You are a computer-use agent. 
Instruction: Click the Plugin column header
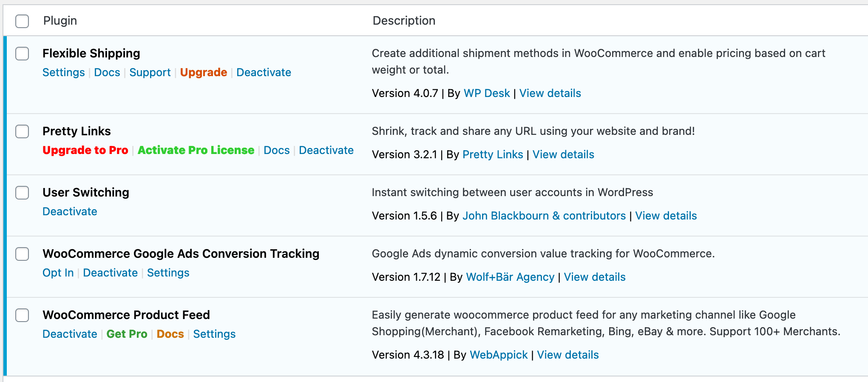[x=60, y=20]
